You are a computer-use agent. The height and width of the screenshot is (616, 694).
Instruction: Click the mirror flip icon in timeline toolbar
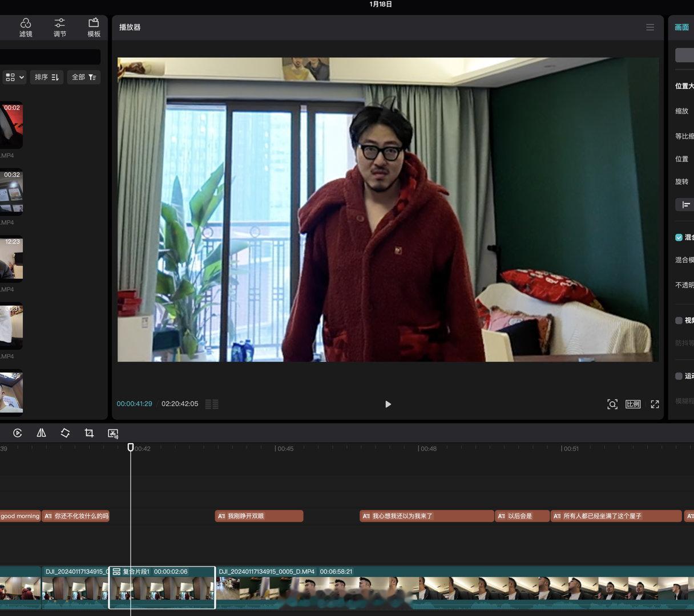[x=42, y=433]
